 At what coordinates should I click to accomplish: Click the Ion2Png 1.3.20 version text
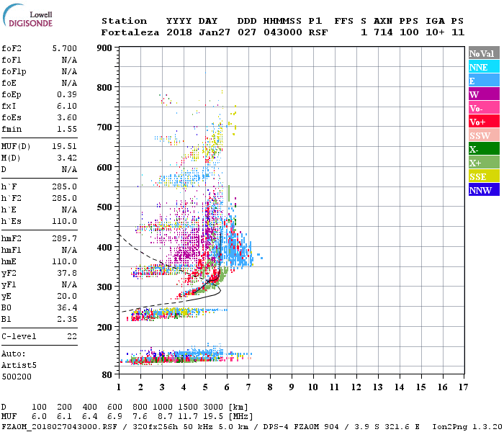[x=467, y=427]
